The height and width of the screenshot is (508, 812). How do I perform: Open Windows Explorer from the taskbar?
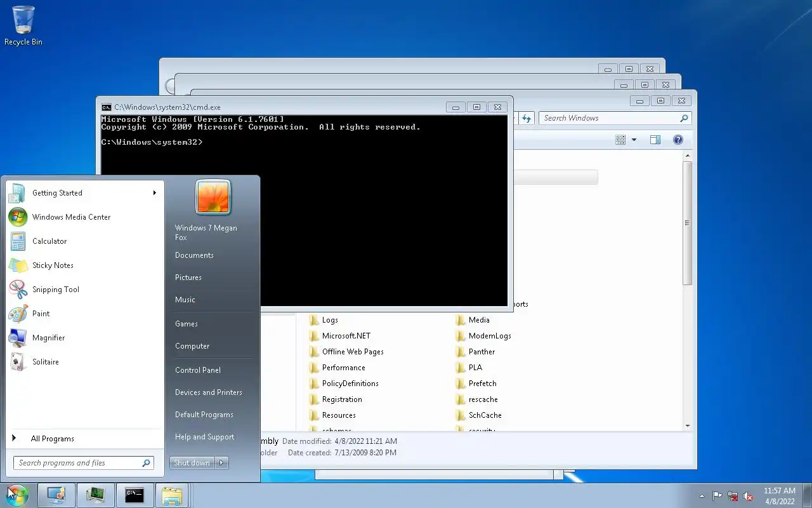click(x=172, y=495)
